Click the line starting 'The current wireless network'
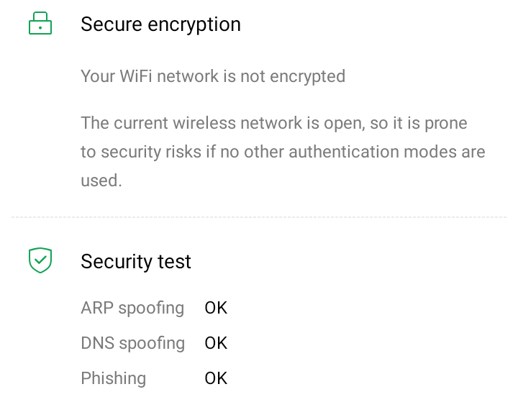This screenshot has height=420, width=518. [274, 123]
